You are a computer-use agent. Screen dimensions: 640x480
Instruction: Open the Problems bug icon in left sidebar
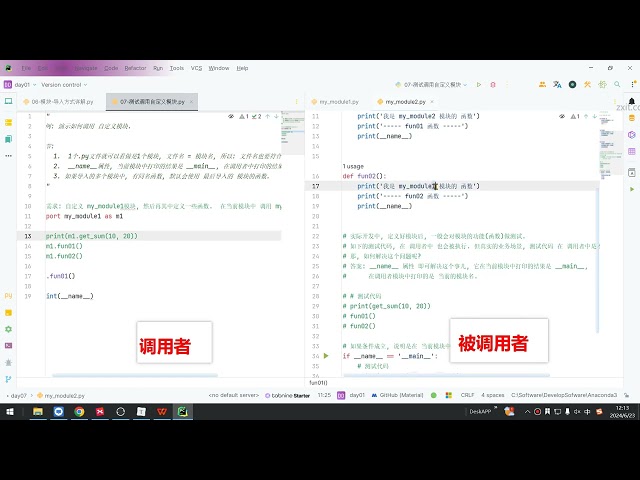pos(9,362)
